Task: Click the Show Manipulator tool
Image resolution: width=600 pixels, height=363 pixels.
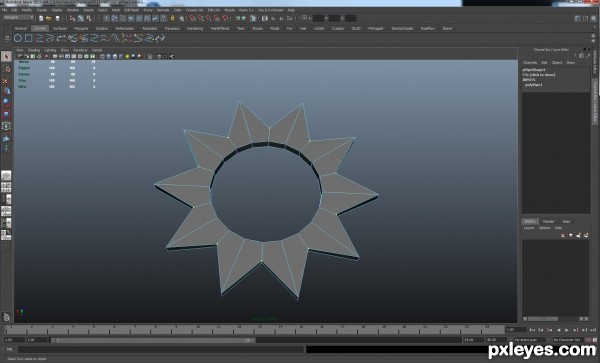Action: point(6,149)
